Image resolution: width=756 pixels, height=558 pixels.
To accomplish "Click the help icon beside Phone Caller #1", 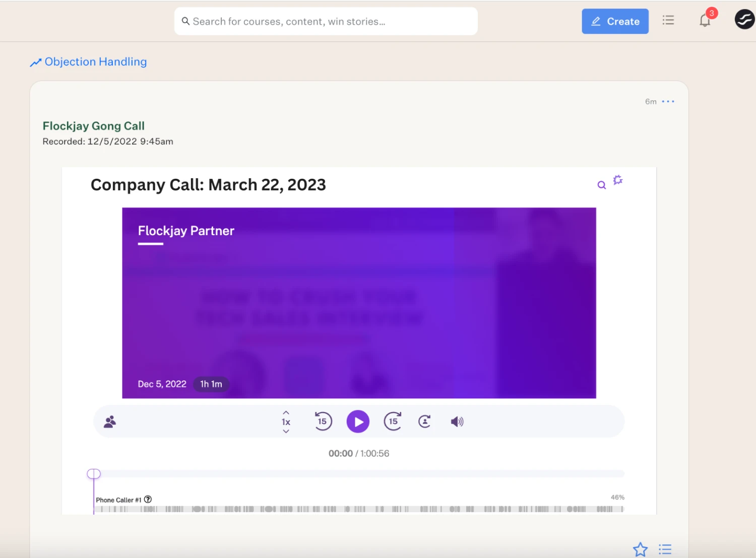I will tap(148, 500).
